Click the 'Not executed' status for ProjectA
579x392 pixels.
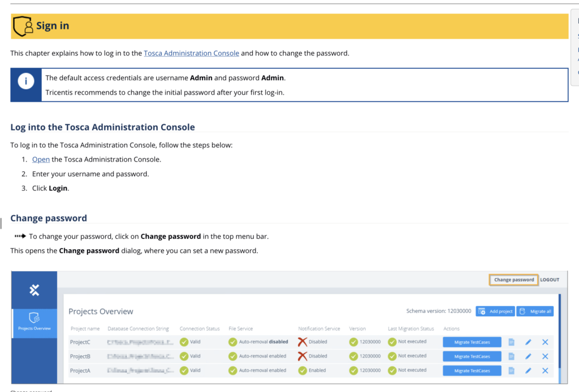[412, 370]
